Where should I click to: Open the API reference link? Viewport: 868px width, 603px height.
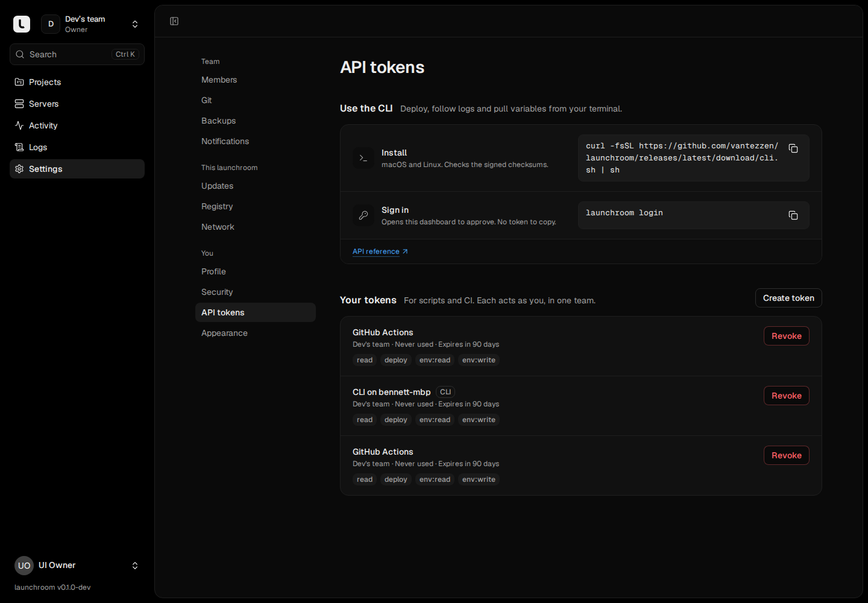(x=380, y=251)
